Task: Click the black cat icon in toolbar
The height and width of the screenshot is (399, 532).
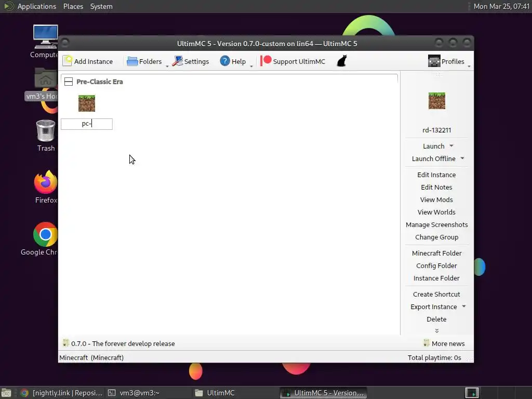Action: 342,61
